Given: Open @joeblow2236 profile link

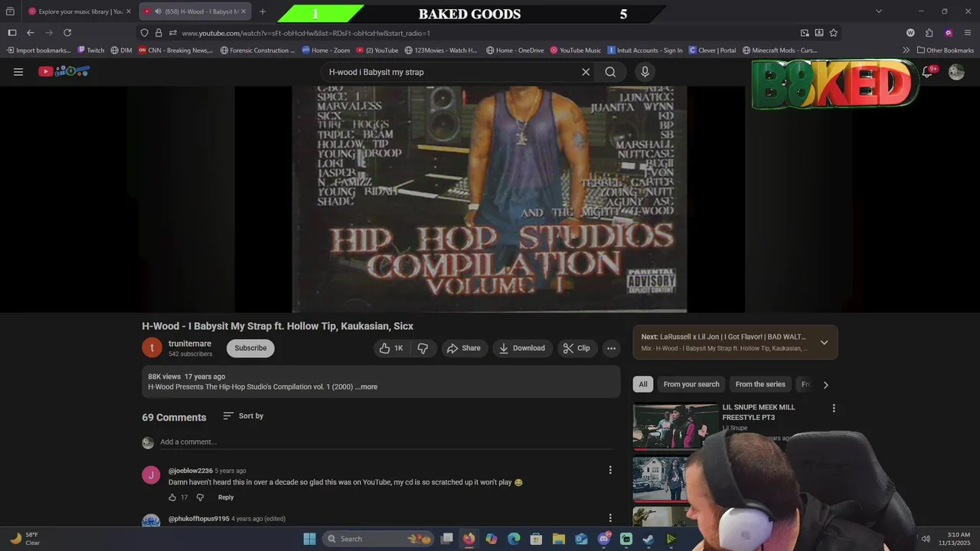Looking at the screenshot, I should 191,471.
